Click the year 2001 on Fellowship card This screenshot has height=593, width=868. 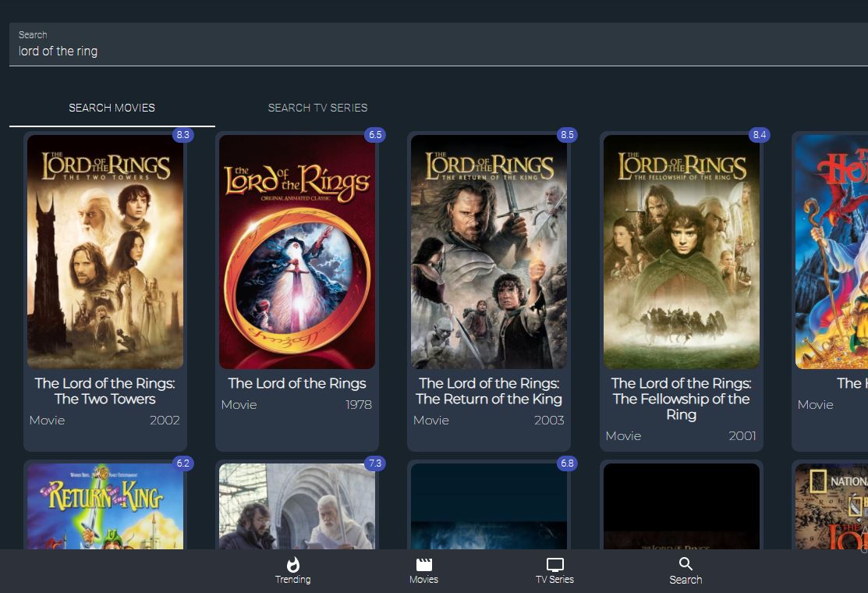click(742, 435)
